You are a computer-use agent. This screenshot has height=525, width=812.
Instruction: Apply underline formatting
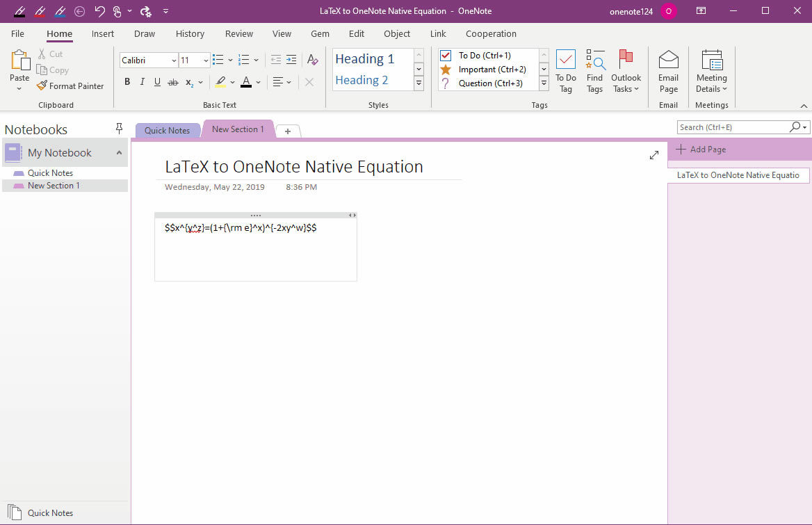(157, 81)
